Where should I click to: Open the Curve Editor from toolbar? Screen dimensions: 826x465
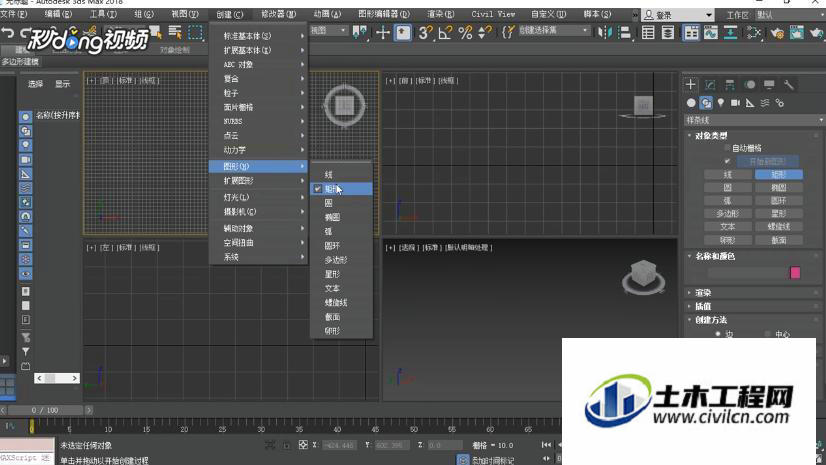click(711, 33)
